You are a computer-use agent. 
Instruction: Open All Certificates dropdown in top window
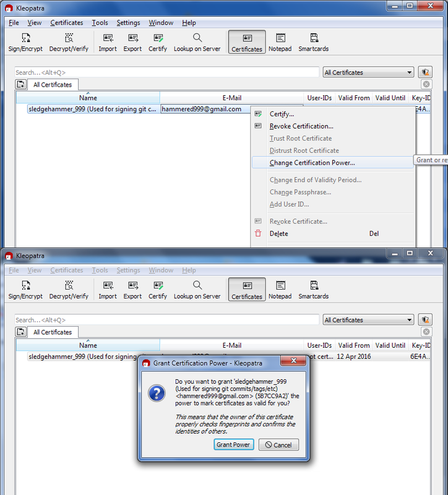tap(368, 72)
